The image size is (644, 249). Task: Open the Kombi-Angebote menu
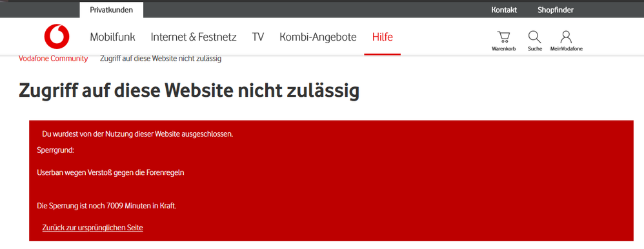pos(318,37)
